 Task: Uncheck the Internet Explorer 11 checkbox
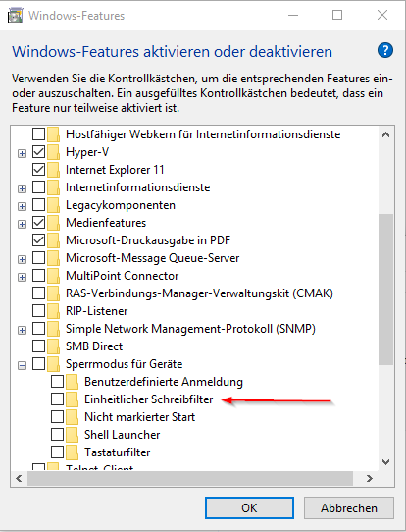[x=38, y=169]
